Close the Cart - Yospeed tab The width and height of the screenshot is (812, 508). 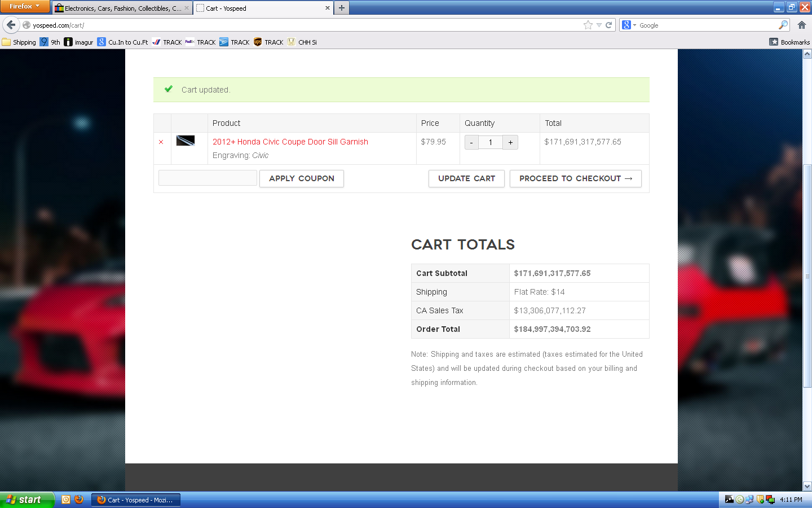coord(327,8)
